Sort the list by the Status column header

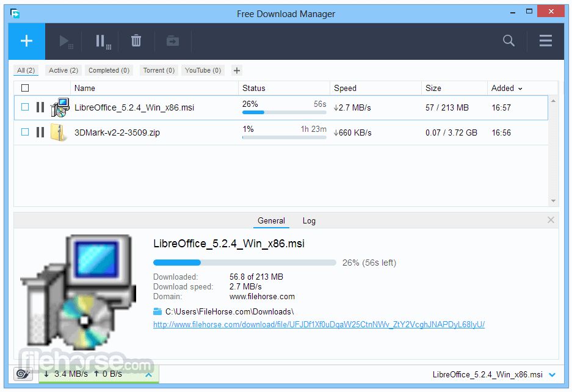pos(284,89)
